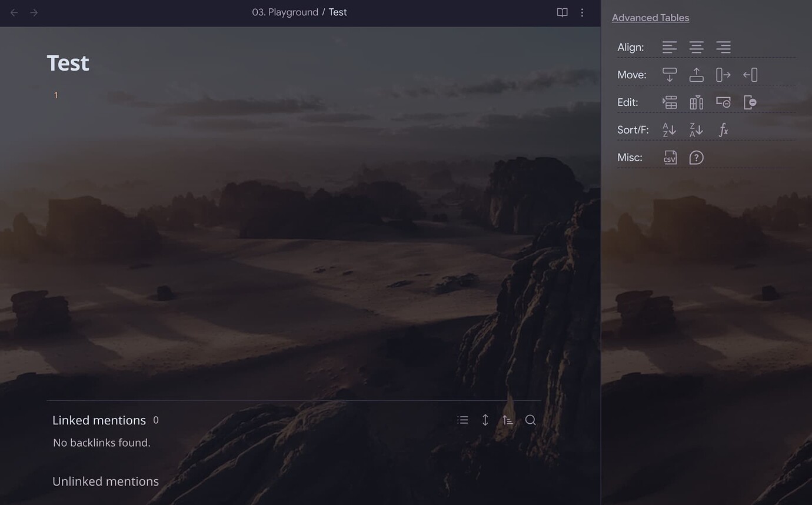Screen dimensions: 812x505
Task: Move column to the left
Action: tap(750, 74)
